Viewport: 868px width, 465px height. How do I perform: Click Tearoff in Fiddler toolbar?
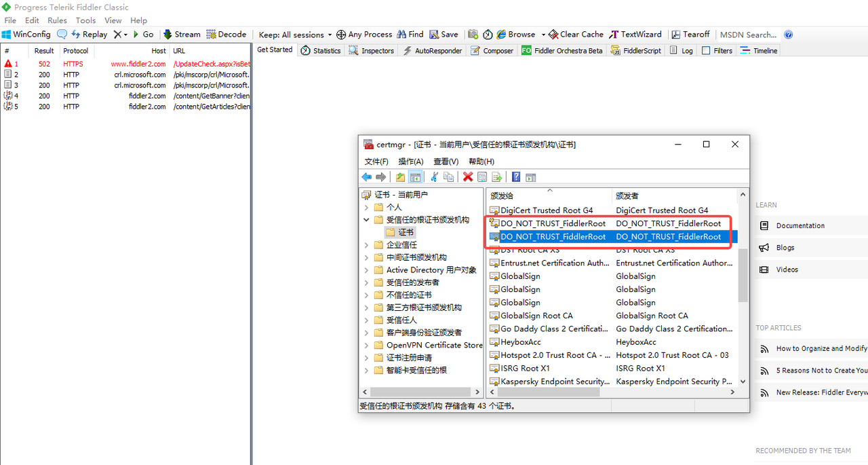[690, 35]
